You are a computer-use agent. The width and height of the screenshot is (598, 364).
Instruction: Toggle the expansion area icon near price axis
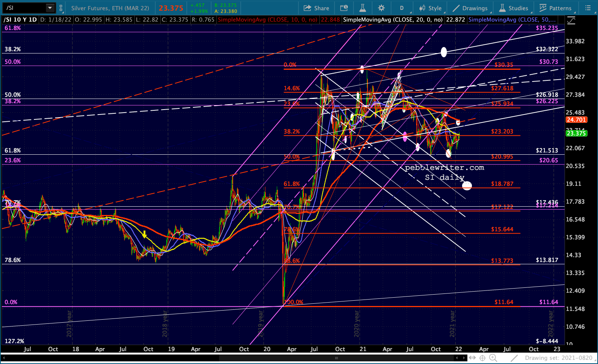click(571, 20)
